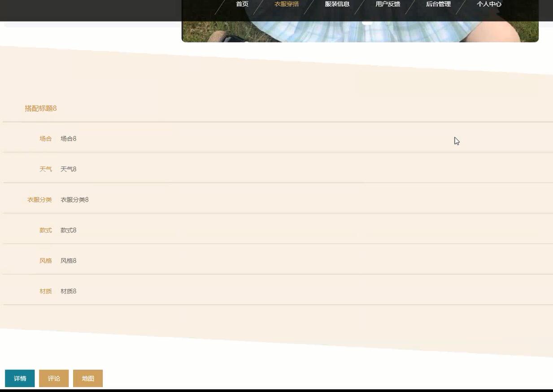Viewport: 553px width, 392px height.
Task: Click the 天气 field label
Action: pyautogui.click(x=46, y=169)
